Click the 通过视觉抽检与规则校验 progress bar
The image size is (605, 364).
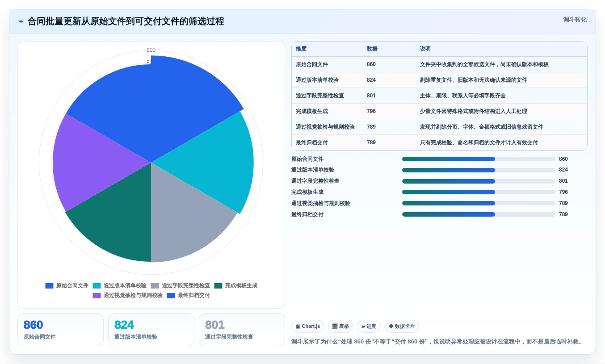pos(479,203)
